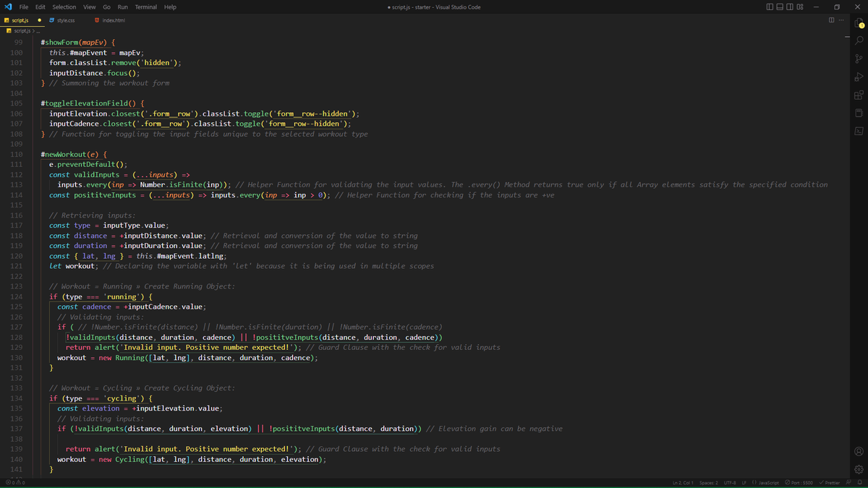Click the VS Code logo in title bar
This screenshot has height=488, width=868.
(7, 7)
